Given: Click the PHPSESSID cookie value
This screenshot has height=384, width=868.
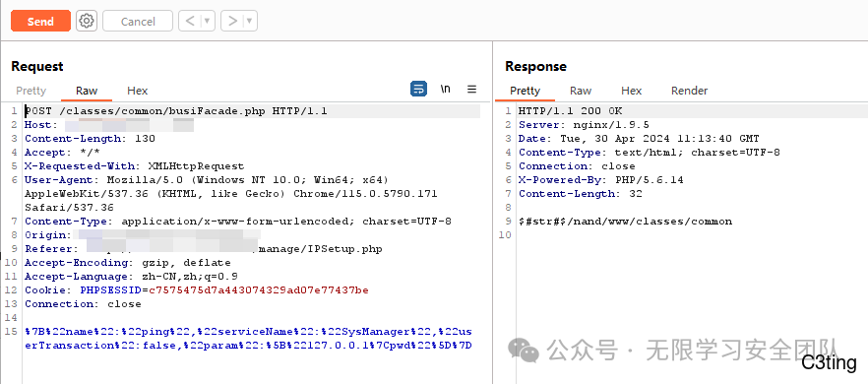Looking at the screenshot, I should [259, 290].
